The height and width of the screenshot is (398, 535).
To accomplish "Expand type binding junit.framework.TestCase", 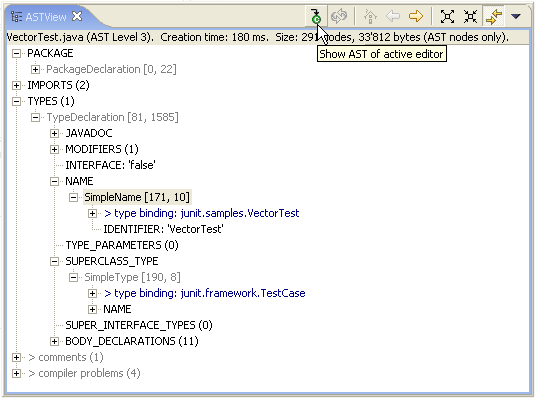I will point(92,293).
